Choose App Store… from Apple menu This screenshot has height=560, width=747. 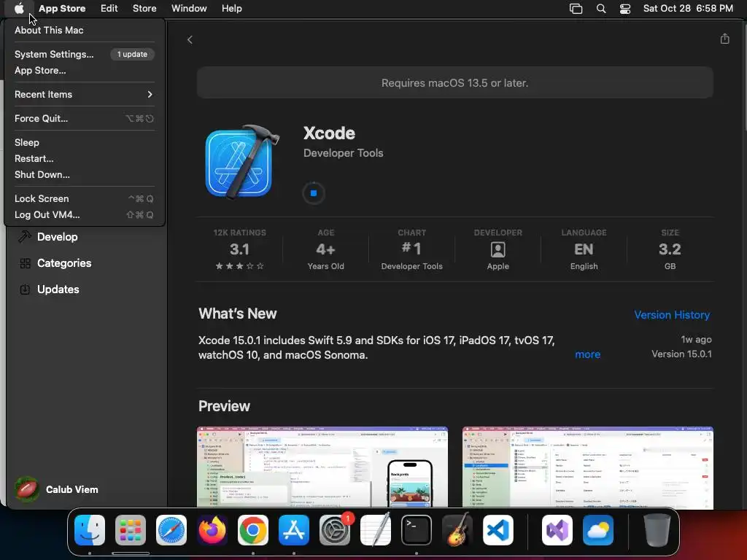click(85, 70)
